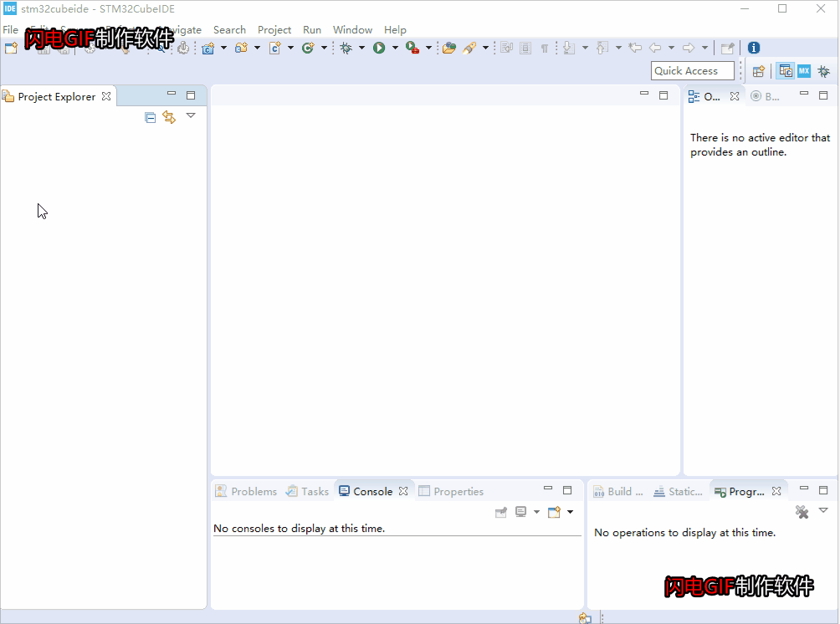Click the Previous Annotation icon
Viewport: 840px width, 624px height.
[602, 49]
